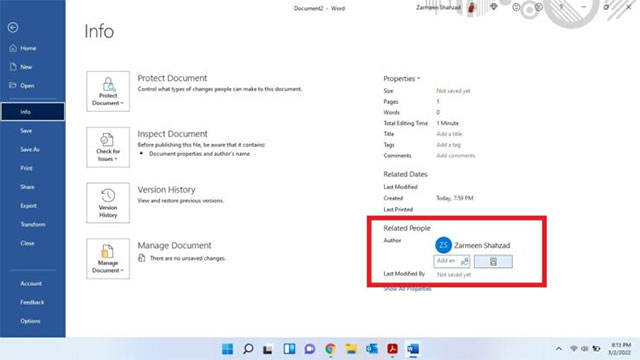Click the Show All Properties link
The width and height of the screenshot is (640, 360).
(x=407, y=289)
